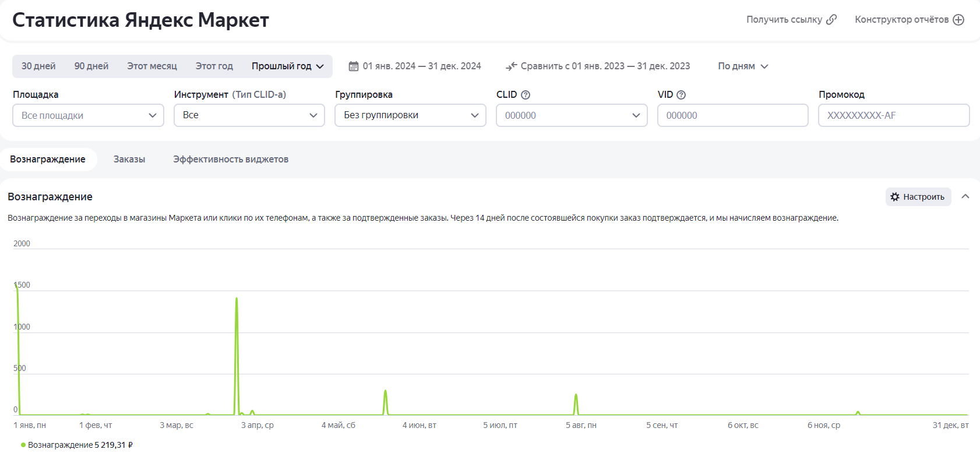Image resolution: width=980 pixels, height=460 pixels.
Task: Click the plus icon next to Конструктор отчётов
Action: click(x=958, y=20)
